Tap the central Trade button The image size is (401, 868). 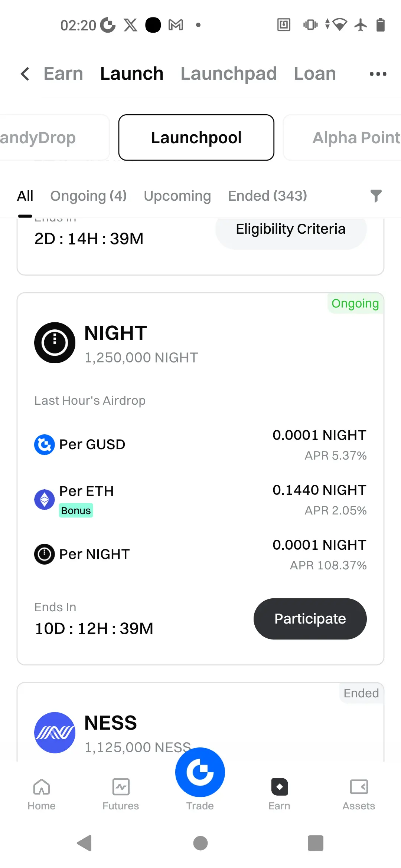[x=200, y=772]
